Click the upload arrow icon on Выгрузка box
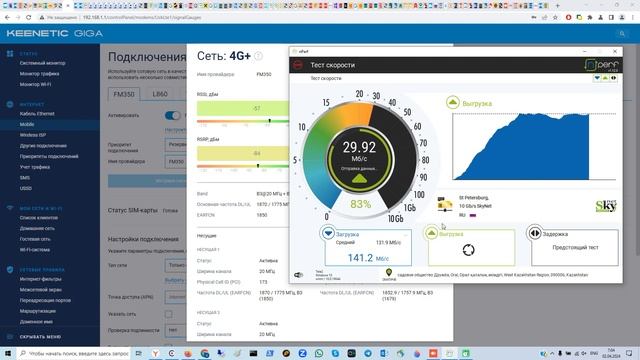The width and height of the screenshot is (640, 360). (x=431, y=233)
